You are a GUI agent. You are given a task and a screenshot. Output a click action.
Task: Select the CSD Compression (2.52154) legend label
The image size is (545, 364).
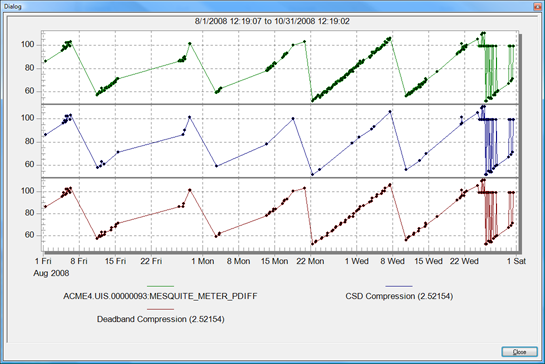(x=399, y=296)
